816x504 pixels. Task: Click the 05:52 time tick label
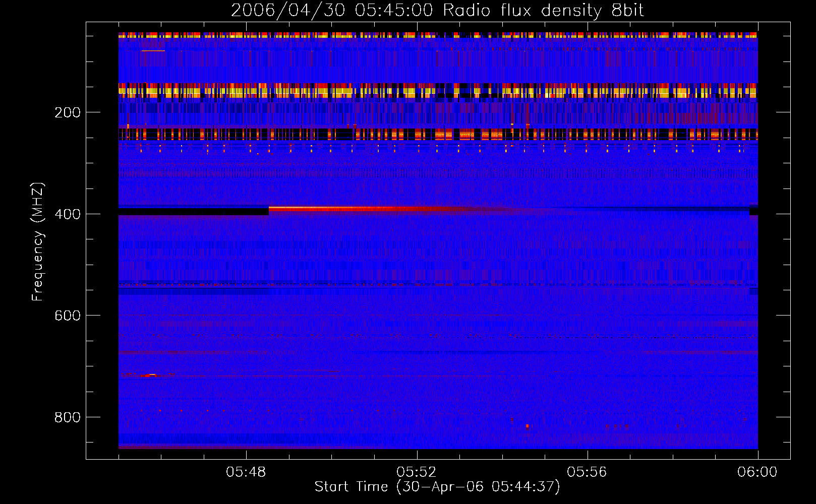point(417,472)
